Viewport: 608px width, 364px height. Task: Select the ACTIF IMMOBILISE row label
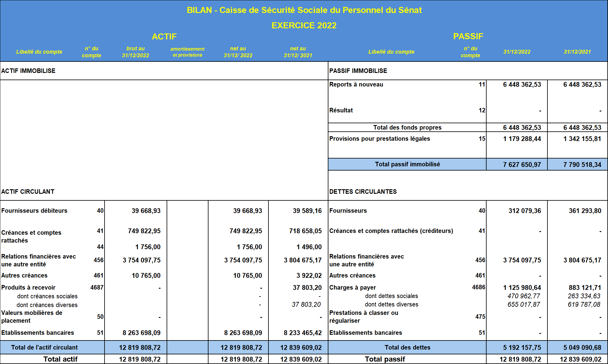click(28, 71)
